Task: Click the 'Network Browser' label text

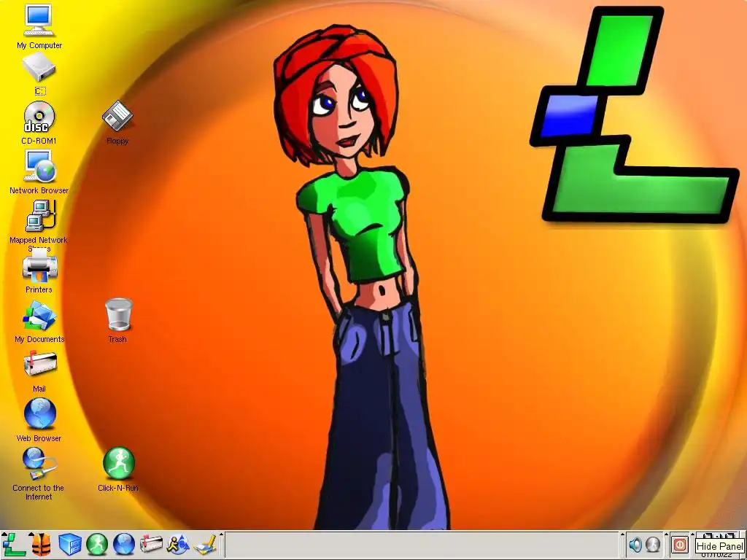Action: coord(39,190)
